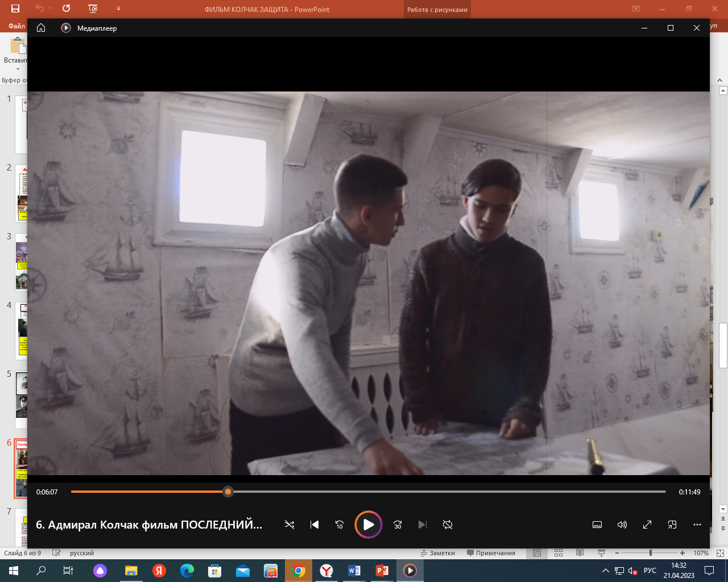Viewport: 728px width, 582px height.
Task: Click the Примечания button in status bar
Action: tap(491, 553)
